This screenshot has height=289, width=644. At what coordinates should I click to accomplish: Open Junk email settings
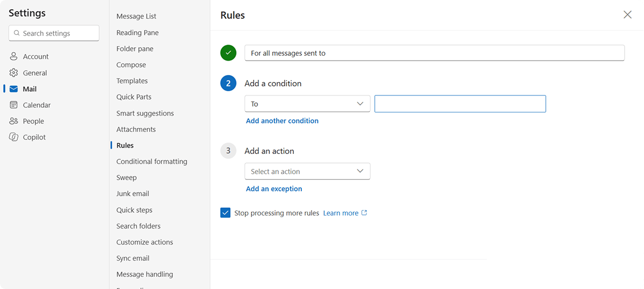tap(132, 194)
